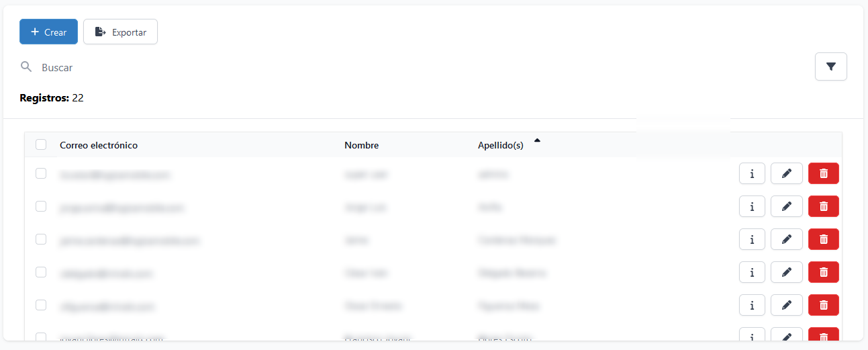
Task: Select the third row checkbox
Action: pos(41,239)
